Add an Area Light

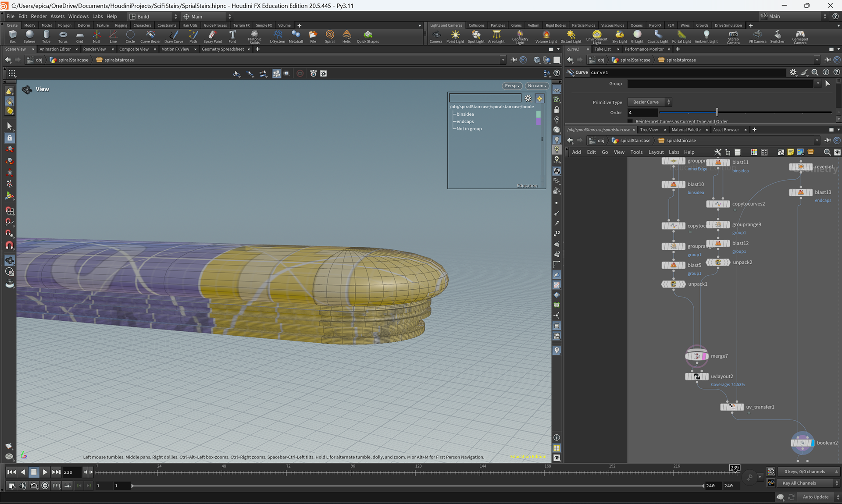click(496, 36)
